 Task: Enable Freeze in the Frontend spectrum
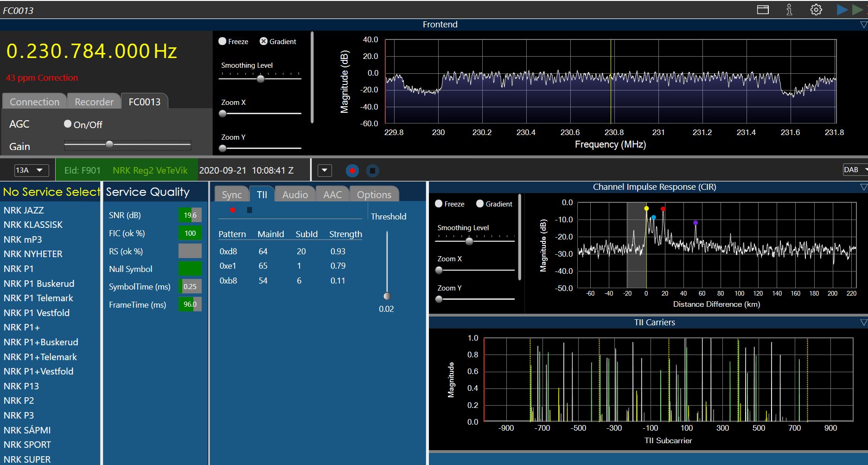223,41
